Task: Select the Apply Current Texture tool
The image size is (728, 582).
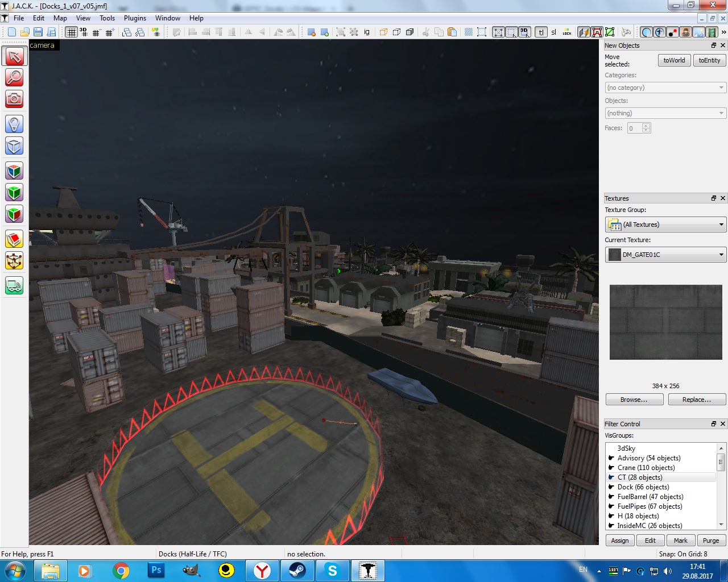Action: tap(14, 192)
